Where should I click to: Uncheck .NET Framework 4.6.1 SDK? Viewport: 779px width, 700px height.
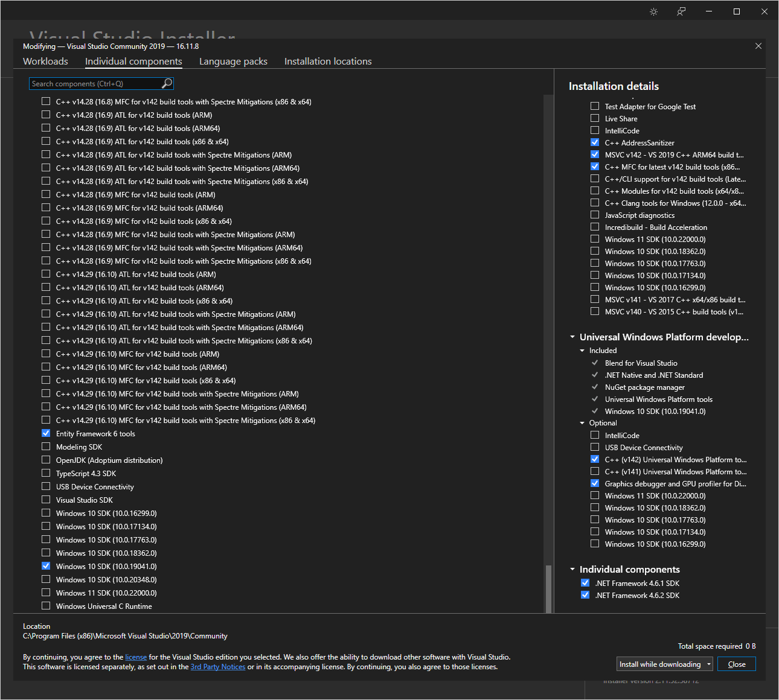click(585, 583)
